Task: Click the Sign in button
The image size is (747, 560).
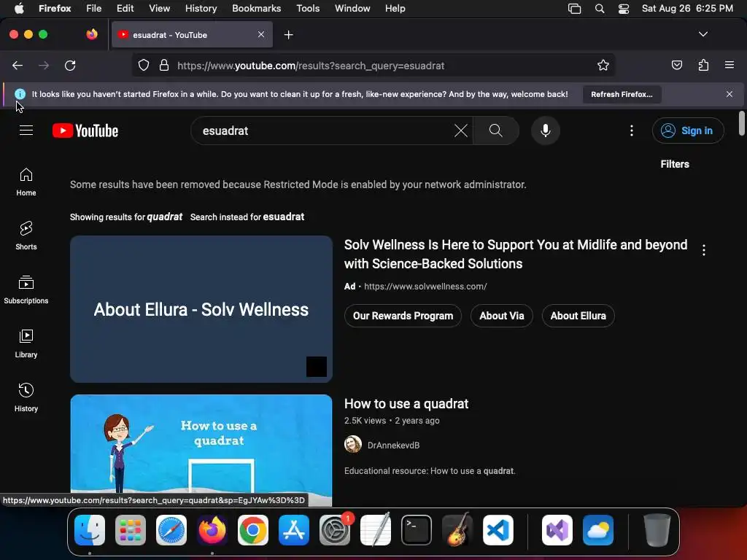Action: 688,131
